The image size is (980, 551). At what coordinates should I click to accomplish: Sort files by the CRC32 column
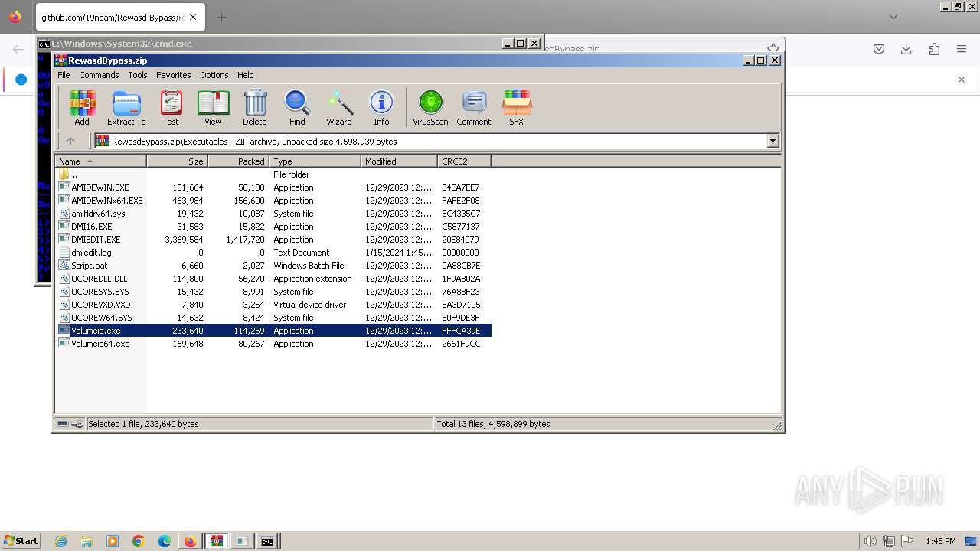point(464,161)
